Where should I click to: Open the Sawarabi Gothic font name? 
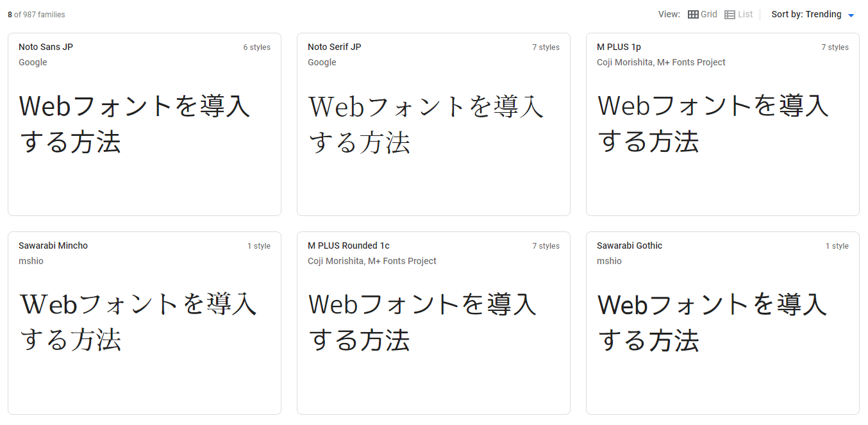(x=630, y=246)
